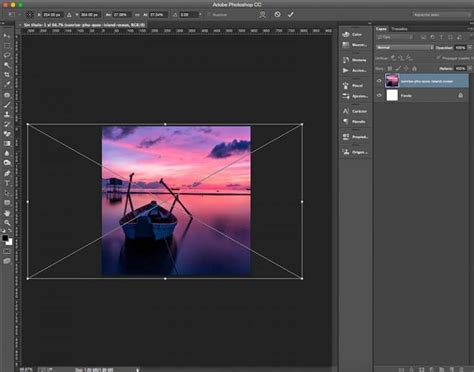Open the Historia panel
The height and width of the screenshot is (372, 474).
coord(355,60)
